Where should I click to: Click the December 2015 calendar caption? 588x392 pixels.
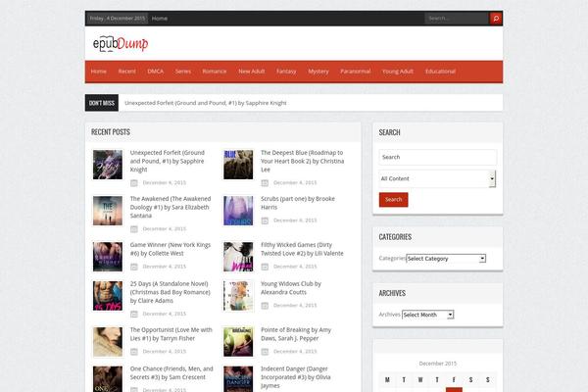click(x=438, y=364)
